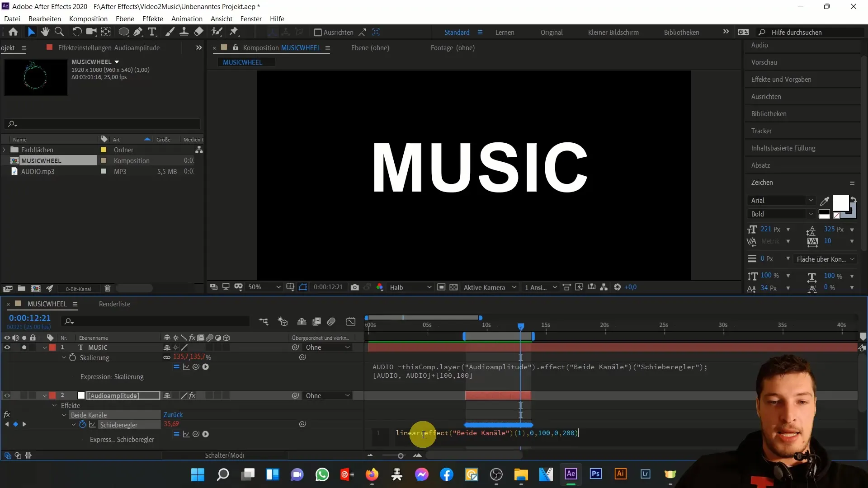Open Illustrator from the taskbar
Viewport: 868px width, 488px height.
click(620, 474)
